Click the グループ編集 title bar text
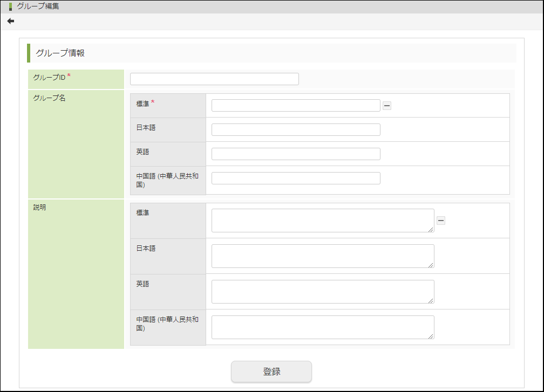The width and height of the screenshot is (544, 392). (x=38, y=6)
